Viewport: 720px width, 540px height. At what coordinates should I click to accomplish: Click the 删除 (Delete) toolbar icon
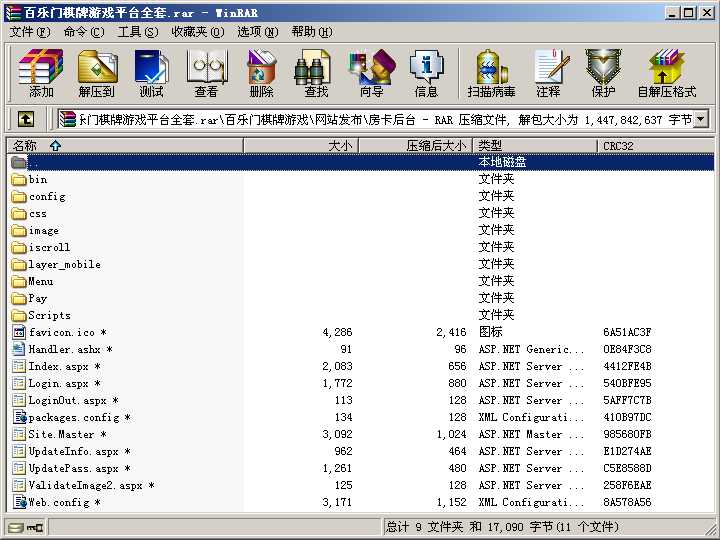261,73
